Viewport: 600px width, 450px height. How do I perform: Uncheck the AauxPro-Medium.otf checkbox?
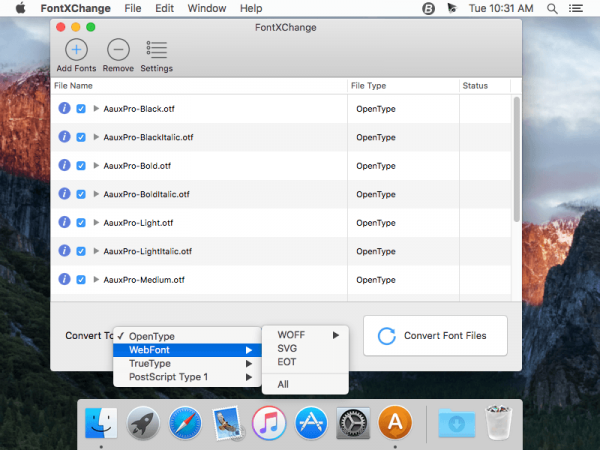[81, 280]
